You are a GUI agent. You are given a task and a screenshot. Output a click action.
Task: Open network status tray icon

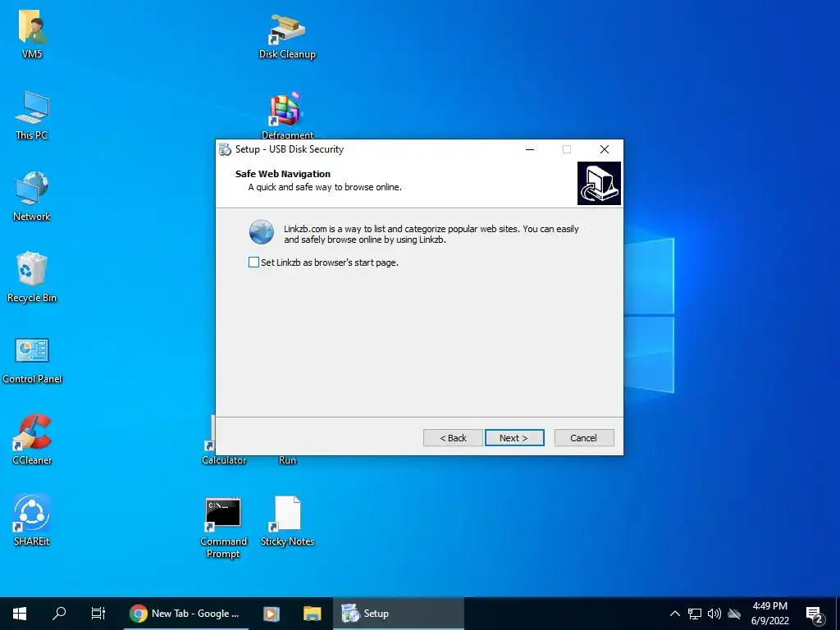point(695,614)
